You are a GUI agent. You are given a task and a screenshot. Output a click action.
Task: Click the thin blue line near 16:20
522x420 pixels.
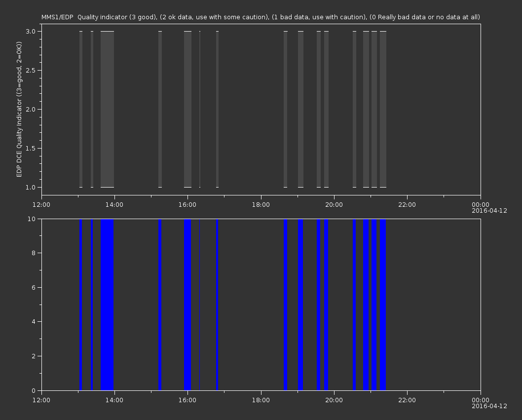pyautogui.click(x=199, y=305)
